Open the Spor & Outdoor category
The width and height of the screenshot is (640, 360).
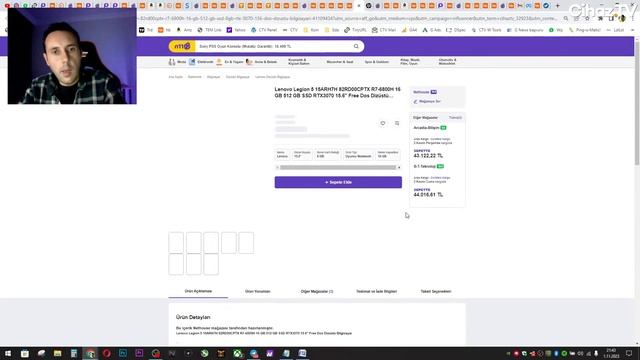click(376, 62)
